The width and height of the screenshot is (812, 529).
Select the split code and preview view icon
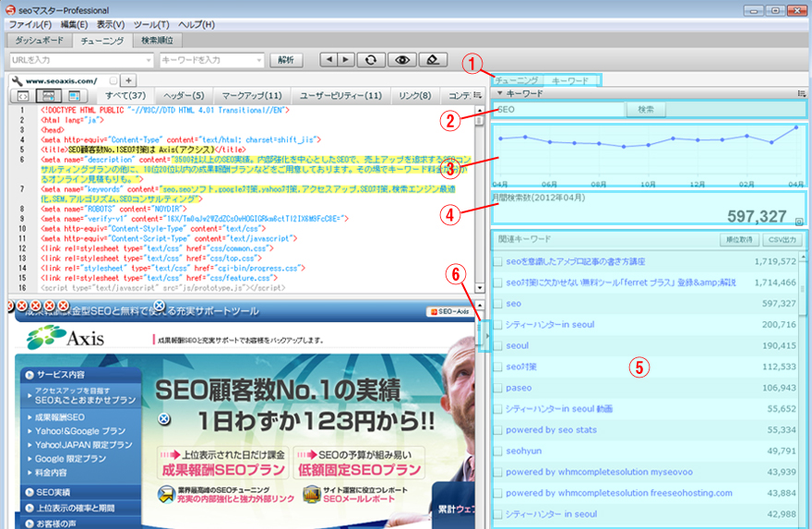click(49, 96)
